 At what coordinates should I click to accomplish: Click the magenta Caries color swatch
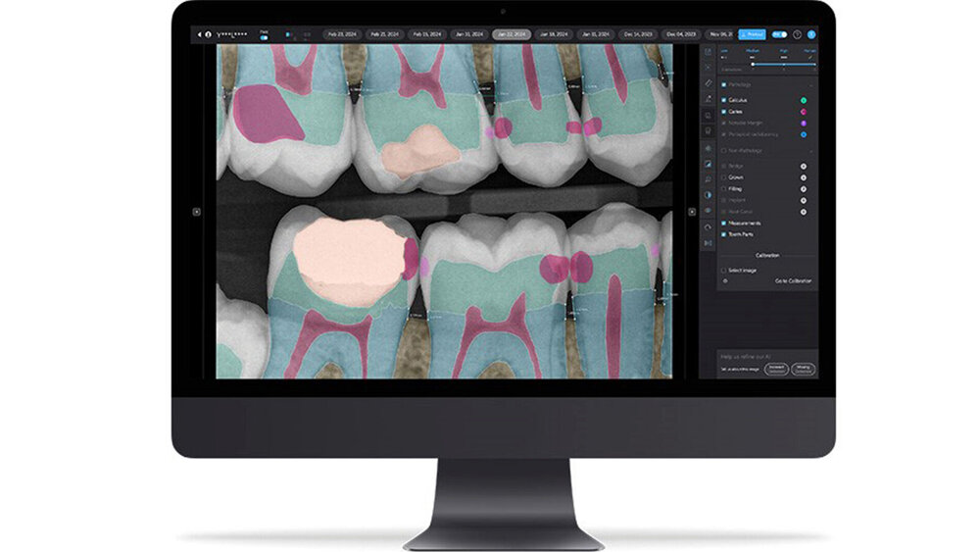click(x=803, y=112)
